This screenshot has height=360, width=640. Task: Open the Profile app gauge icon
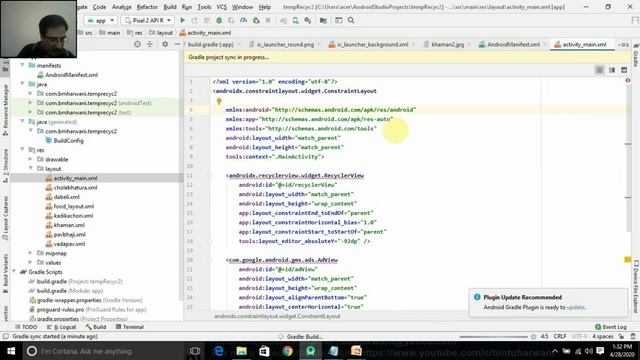[x=244, y=20]
